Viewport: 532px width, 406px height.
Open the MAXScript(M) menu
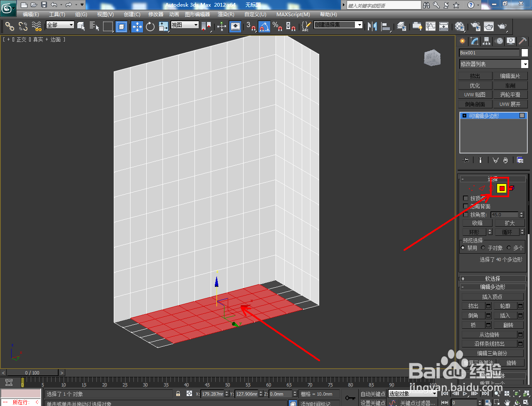(293, 14)
